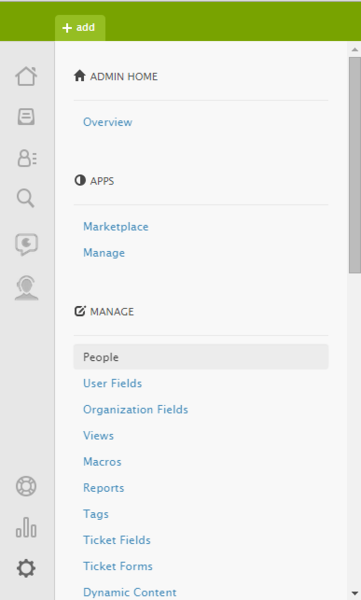
Task: Go to Apps Marketplace
Action: coord(116,227)
